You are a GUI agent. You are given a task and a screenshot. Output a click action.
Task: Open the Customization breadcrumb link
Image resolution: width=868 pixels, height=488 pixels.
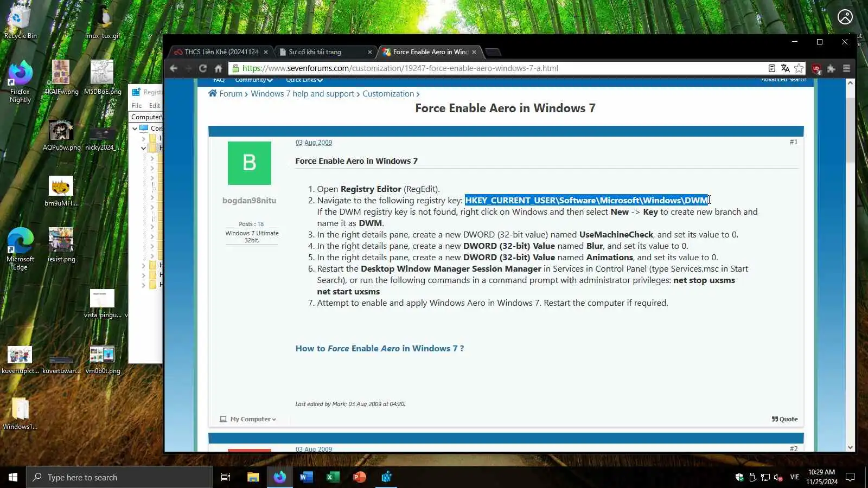click(388, 94)
